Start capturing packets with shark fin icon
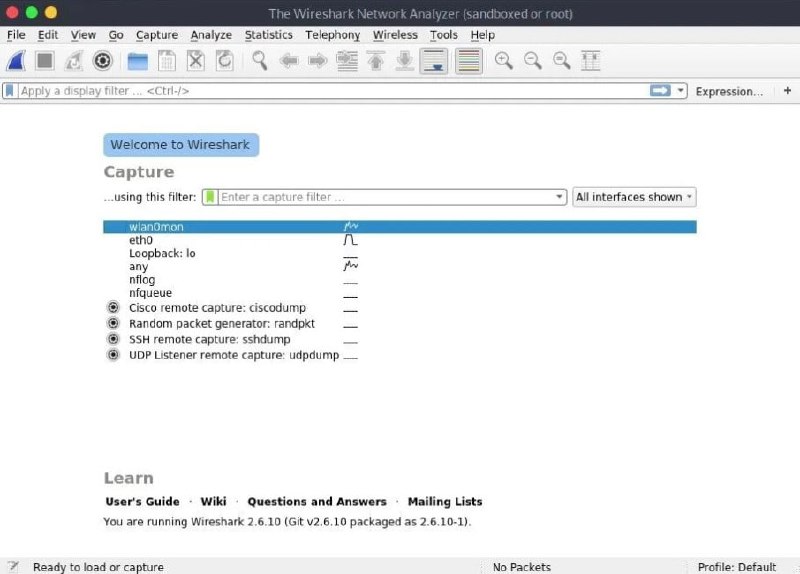This screenshot has height=574, width=800. [16, 61]
